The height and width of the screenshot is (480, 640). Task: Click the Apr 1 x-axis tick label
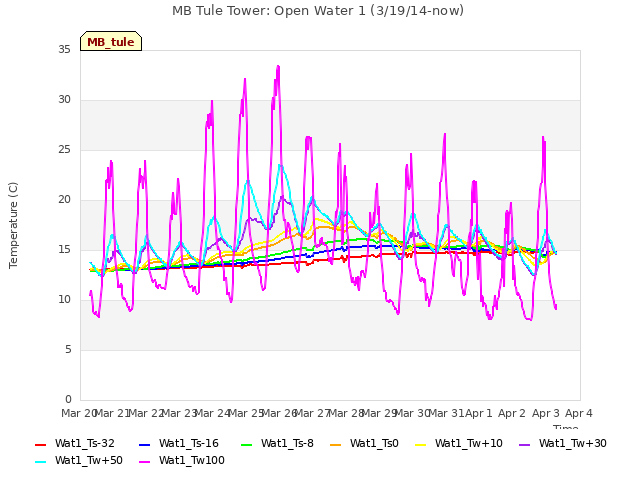click(479, 413)
